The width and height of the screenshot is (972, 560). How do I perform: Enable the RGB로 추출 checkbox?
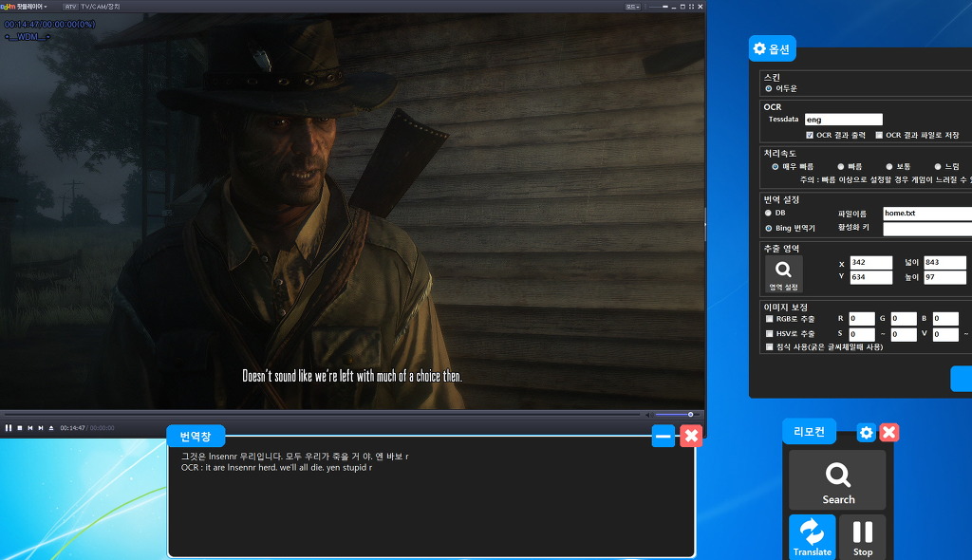(x=769, y=319)
